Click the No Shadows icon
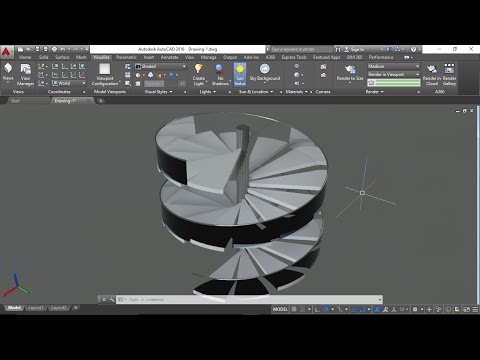Viewport: 480px width, 360px height. [x=219, y=69]
